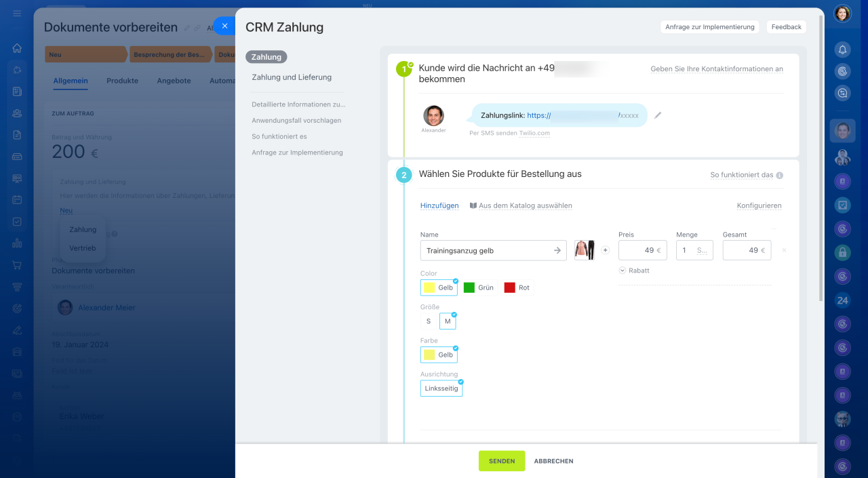Click pencil icon beside Dokumente vorbereiten title
868x478 pixels.
click(187, 28)
